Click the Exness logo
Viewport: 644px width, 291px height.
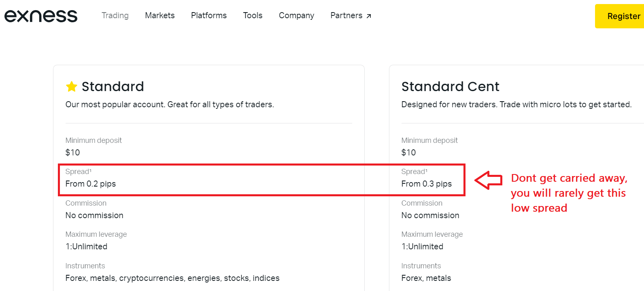coord(41,16)
